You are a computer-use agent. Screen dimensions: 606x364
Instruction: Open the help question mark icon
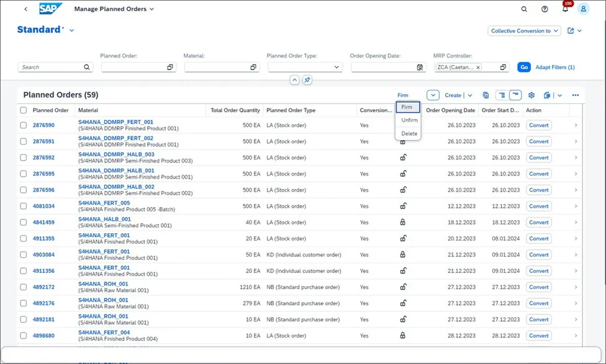click(545, 9)
